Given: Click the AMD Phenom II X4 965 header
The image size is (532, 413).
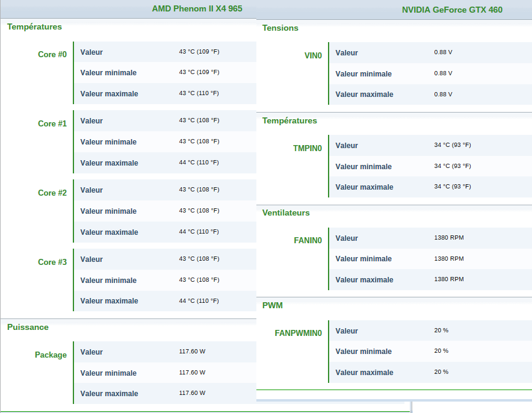Looking at the screenshot, I should pos(197,9).
